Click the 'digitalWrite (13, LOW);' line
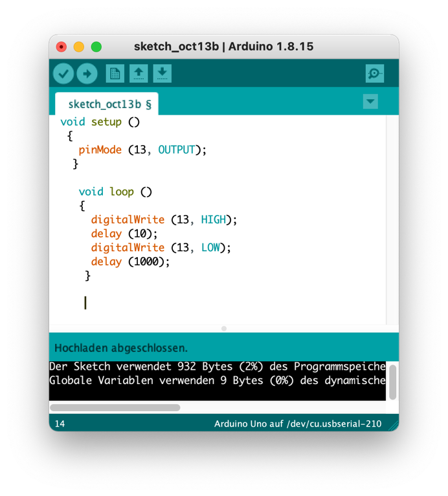 161,248
